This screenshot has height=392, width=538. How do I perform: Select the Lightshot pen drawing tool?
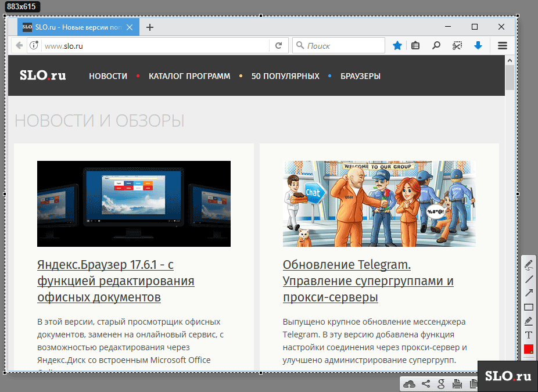coord(529,265)
